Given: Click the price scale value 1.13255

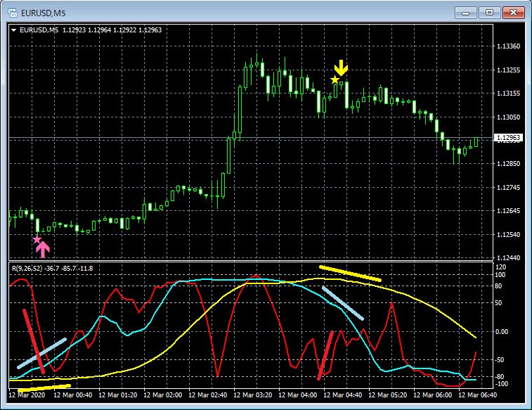Looking at the screenshot, I should 508,70.
